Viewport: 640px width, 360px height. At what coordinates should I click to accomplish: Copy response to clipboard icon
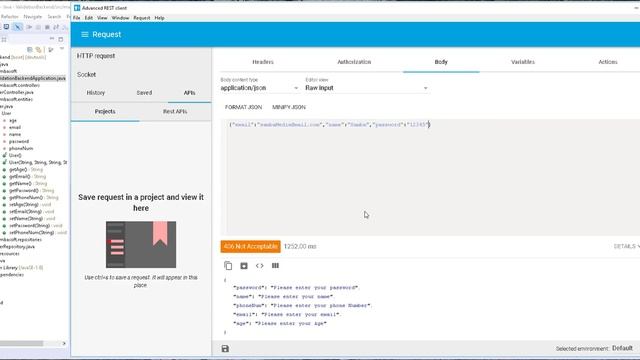(x=228, y=266)
